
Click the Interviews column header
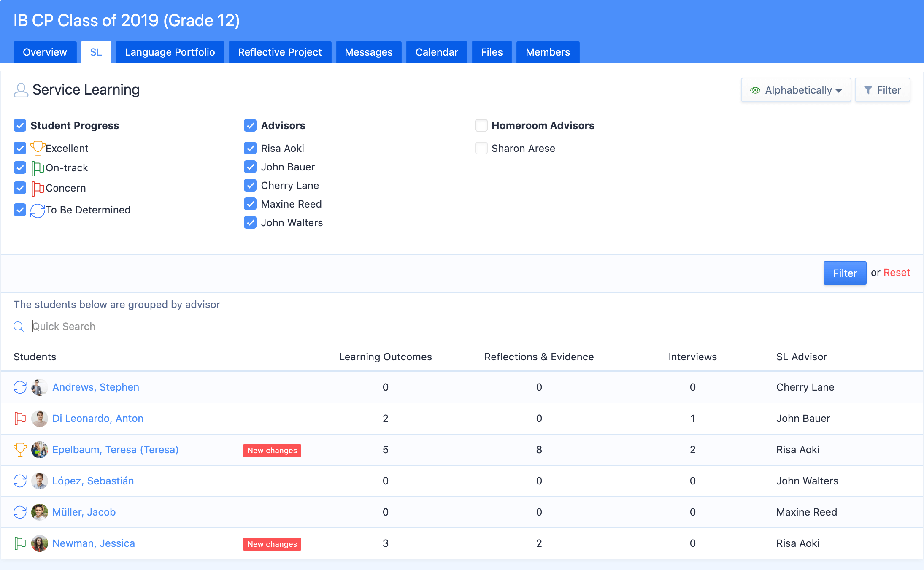[x=692, y=357]
